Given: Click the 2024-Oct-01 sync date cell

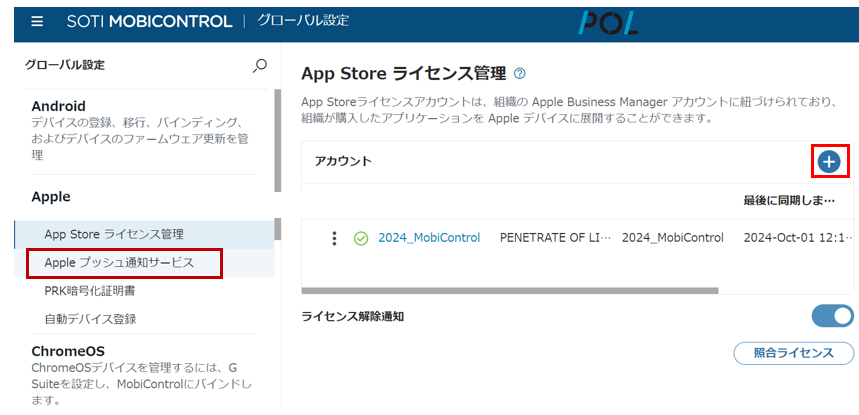Looking at the screenshot, I should 798,238.
